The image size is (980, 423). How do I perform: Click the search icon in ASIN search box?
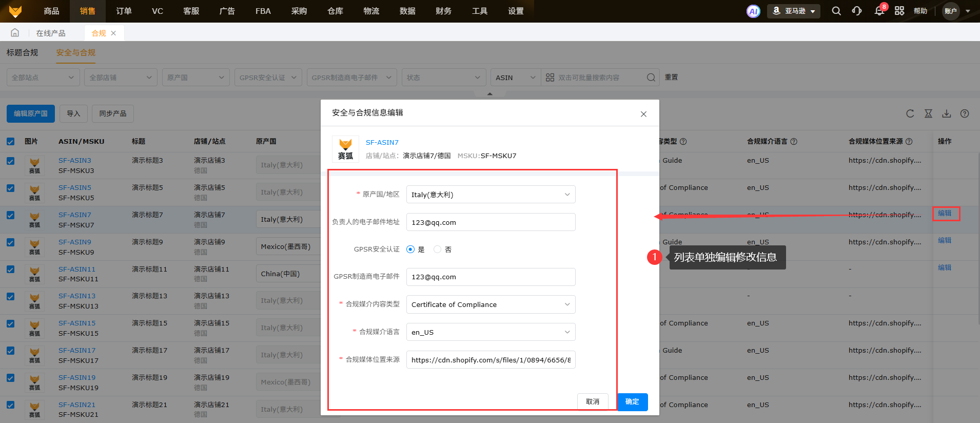(x=651, y=78)
